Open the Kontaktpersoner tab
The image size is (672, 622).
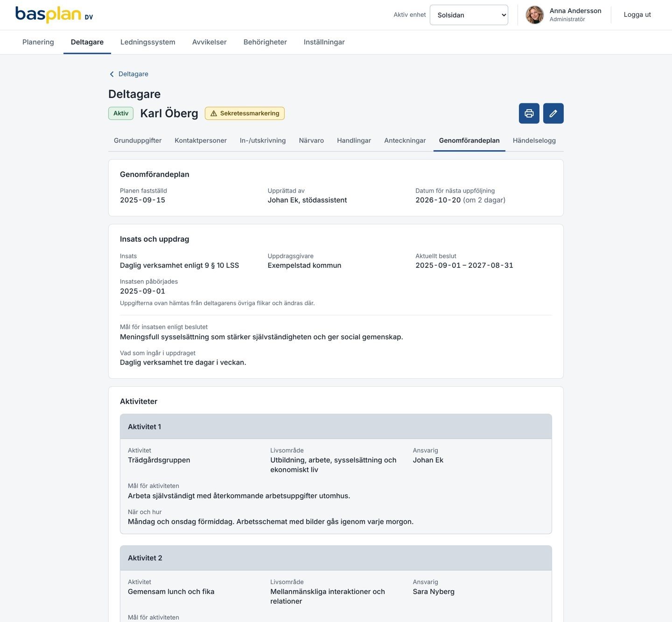pyautogui.click(x=201, y=140)
